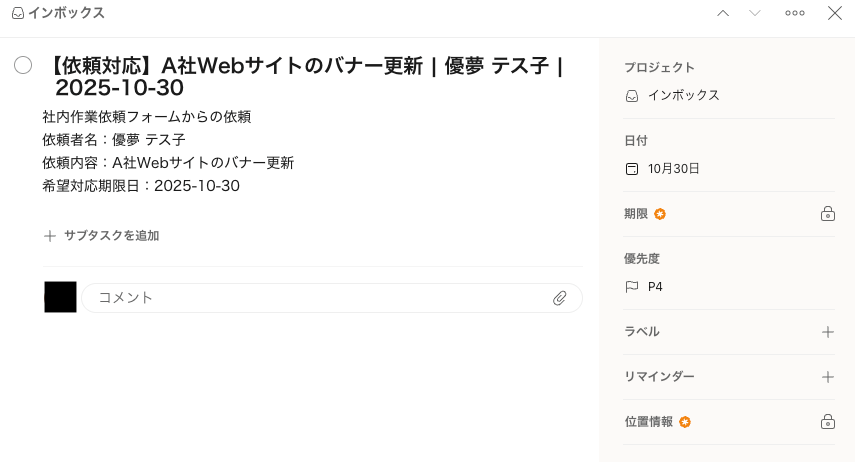Go to previous task with up chevron
Viewport: 855px width, 462px height.
723,13
